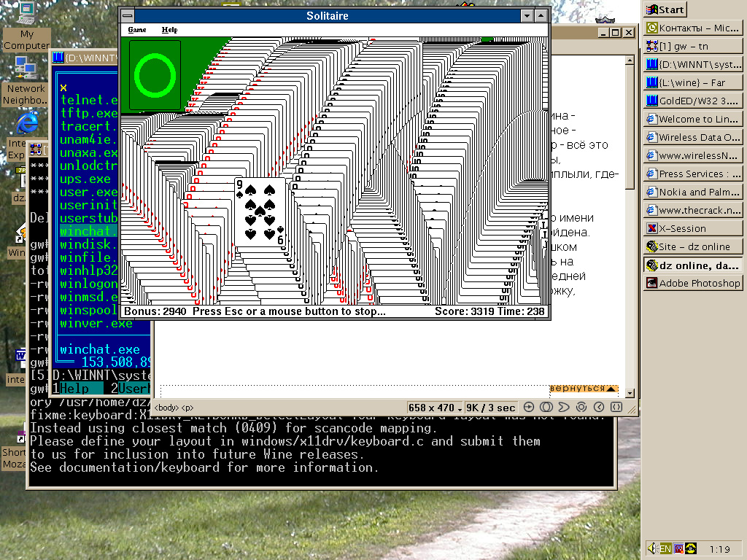Select ups.exe in Far file list
Screen dimensions: 747x560
(86, 179)
